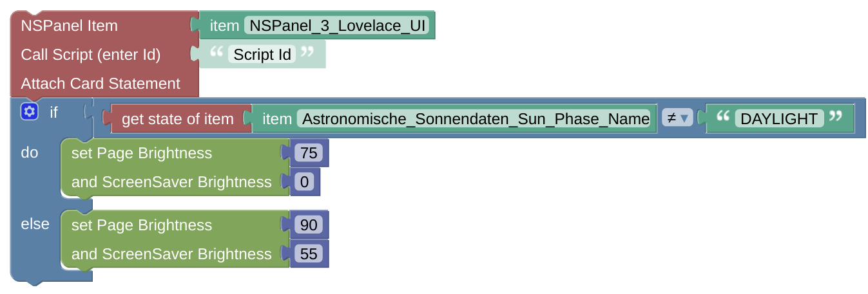Click the do label of the if block
Viewport: 868px width, 294px height.
point(30,152)
